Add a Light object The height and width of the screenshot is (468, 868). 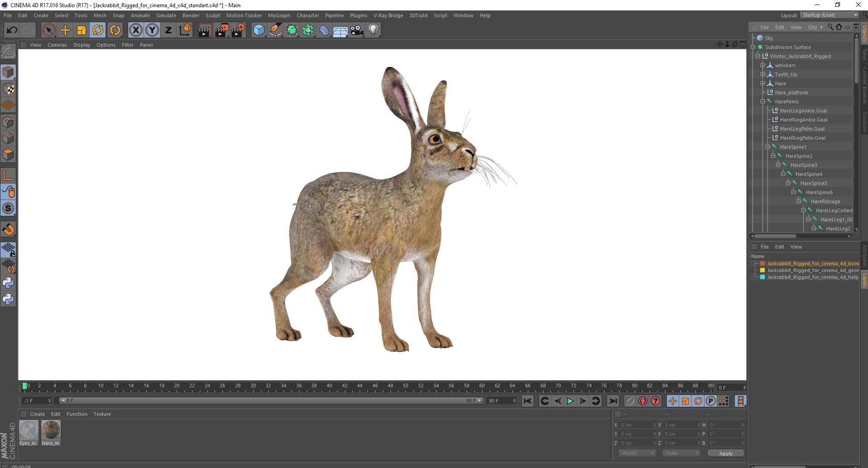point(373,30)
